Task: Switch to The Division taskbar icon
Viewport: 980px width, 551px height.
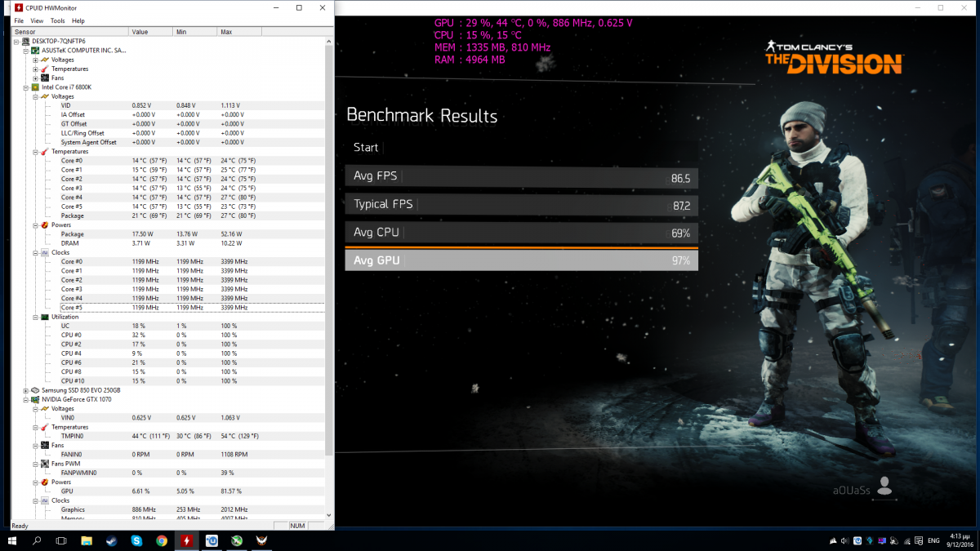Action: (x=262, y=540)
